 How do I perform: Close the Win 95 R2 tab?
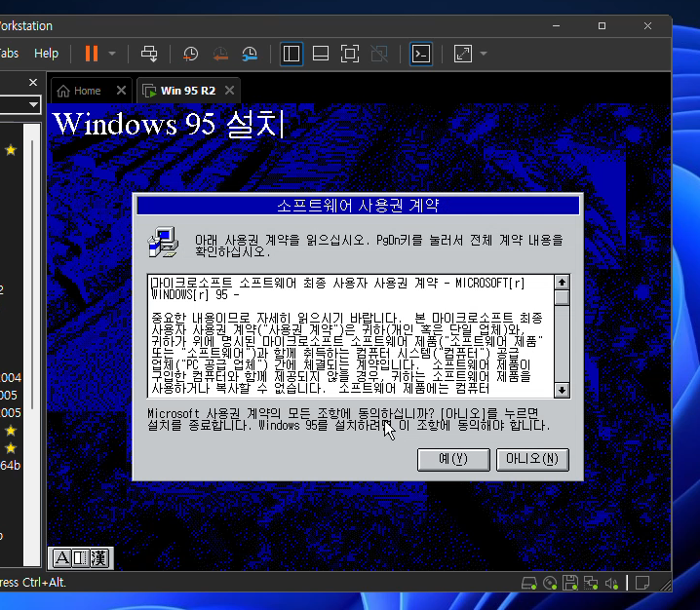[229, 91]
